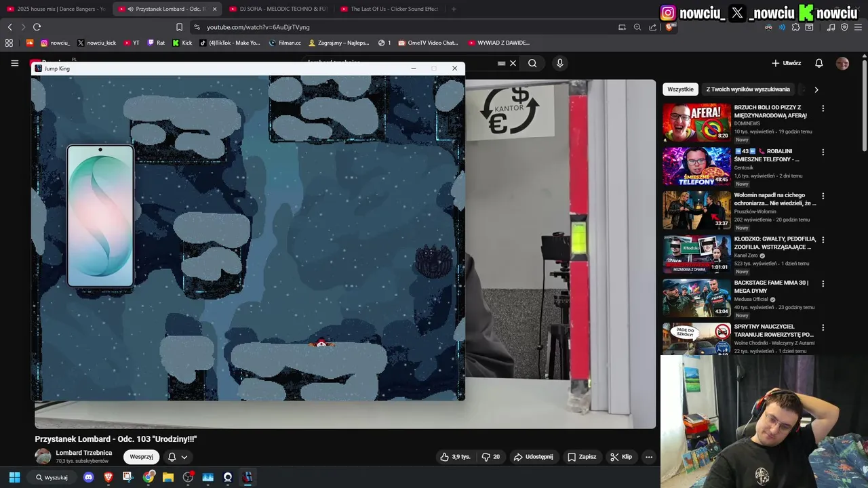Create a clip with Klip button

click(620, 457)
